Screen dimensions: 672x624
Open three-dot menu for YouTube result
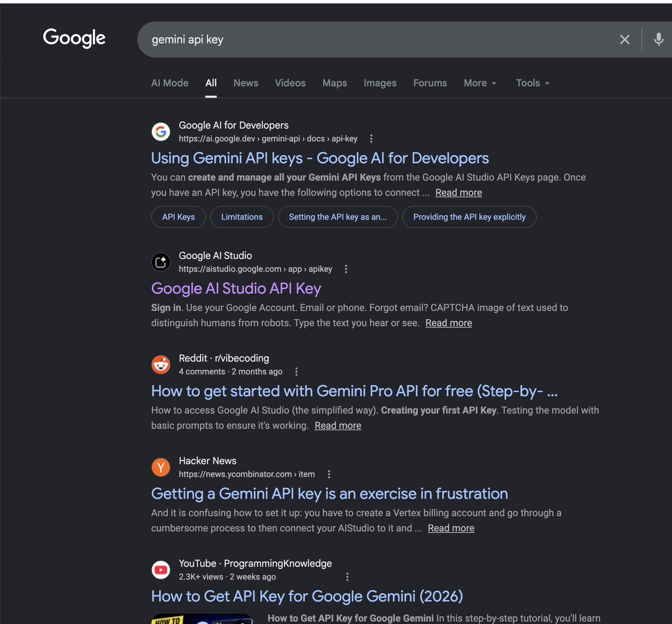tap(347, 576)
